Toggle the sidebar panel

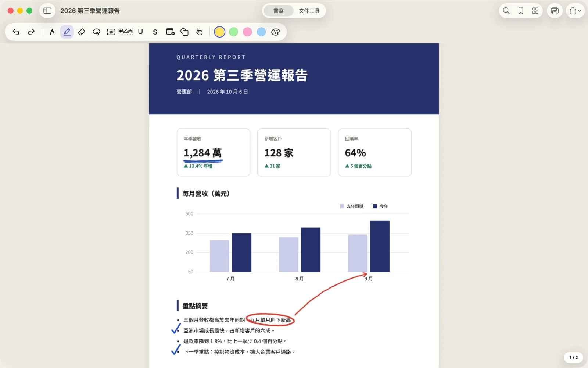[47, 11]
